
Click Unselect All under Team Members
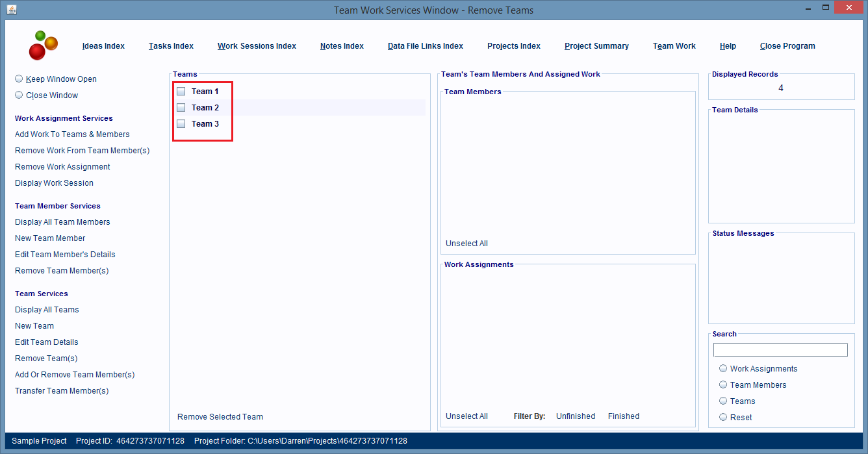coord(466,244)
